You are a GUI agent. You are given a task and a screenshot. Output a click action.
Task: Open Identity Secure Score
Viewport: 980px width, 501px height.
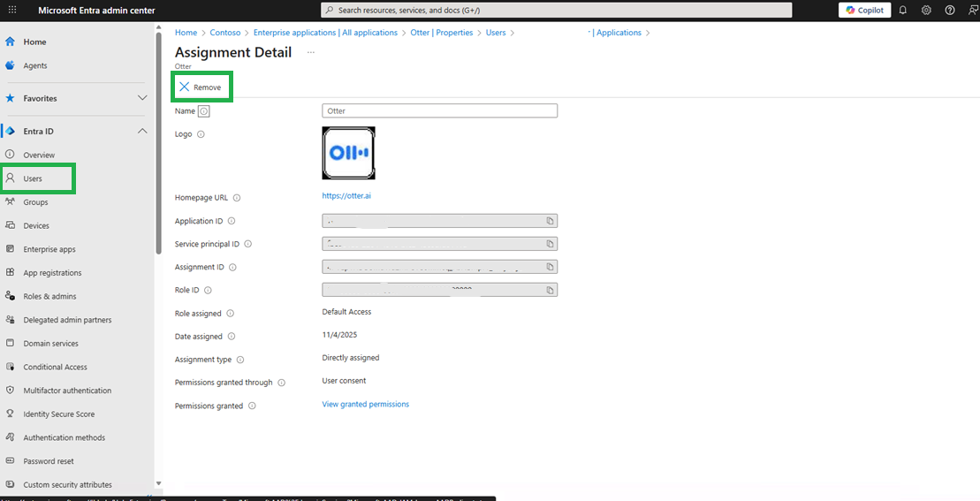coord(58,414)
